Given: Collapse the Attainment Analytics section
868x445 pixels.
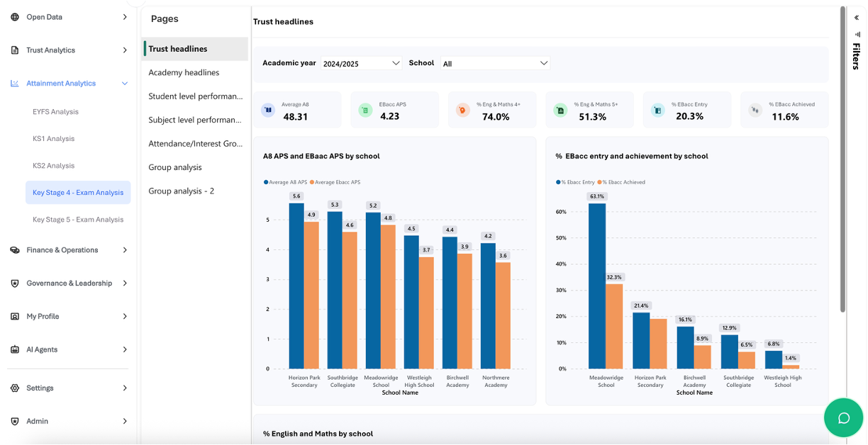Looking at the screenshot, I should pos(125,84).
